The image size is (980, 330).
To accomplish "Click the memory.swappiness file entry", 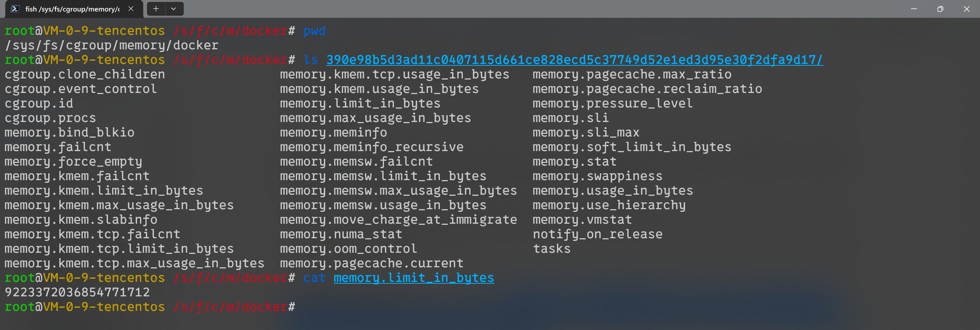I will (598, 176).
